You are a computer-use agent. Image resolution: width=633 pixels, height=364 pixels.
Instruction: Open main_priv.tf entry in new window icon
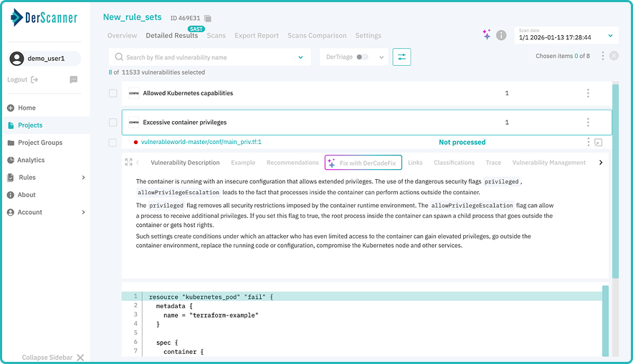(599, 142)
